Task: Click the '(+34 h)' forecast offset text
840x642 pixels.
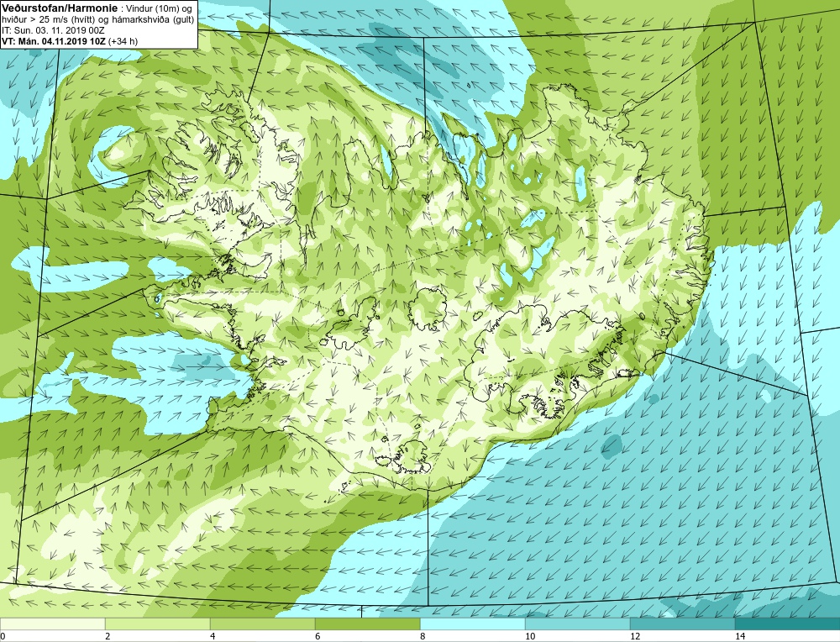Action: pyautogui.click(x=123, y=41)
